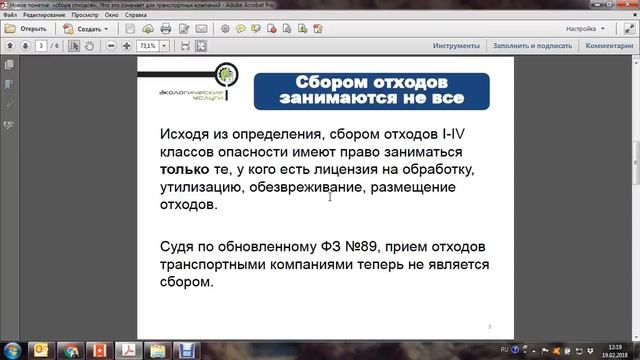The image size is (640, 360).
Task: Click the read mode expand icon
Action: tap(629, 29)
